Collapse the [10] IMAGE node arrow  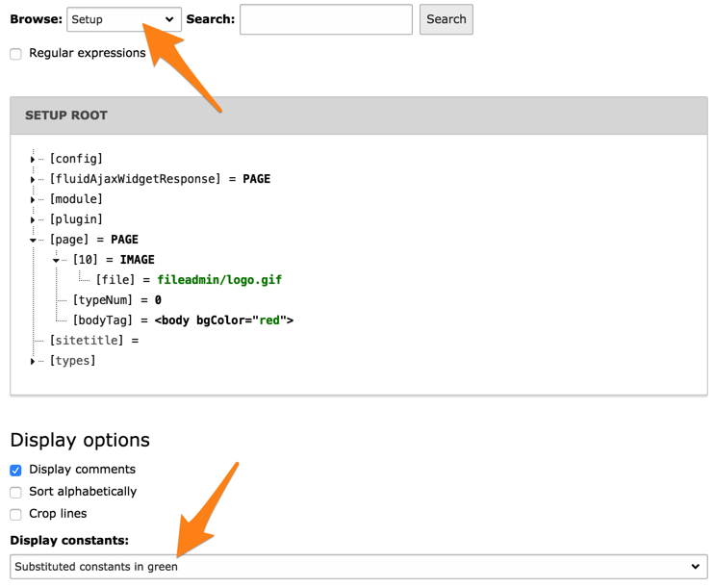(56, 260)
